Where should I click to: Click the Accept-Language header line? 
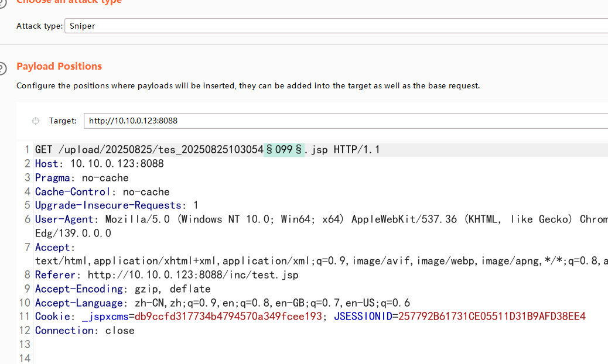pos(222,303)
